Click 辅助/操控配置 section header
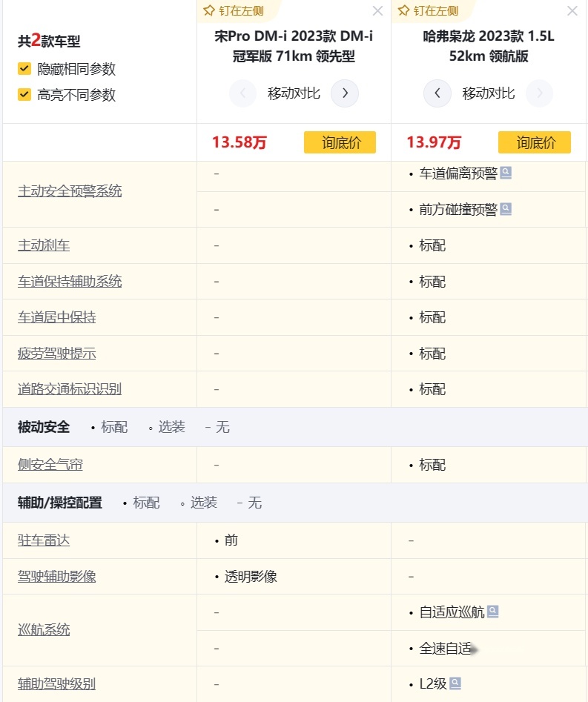 click(x=60, y=503)
